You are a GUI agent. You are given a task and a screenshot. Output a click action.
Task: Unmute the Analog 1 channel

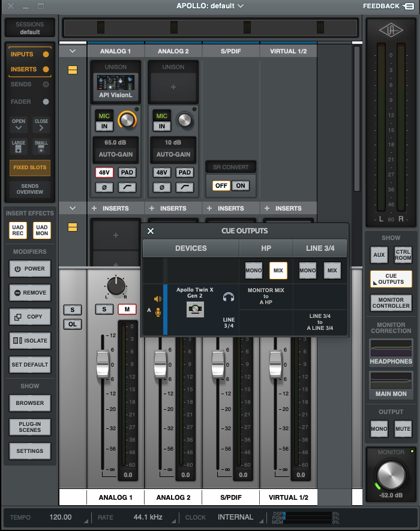tap(127, 309)
